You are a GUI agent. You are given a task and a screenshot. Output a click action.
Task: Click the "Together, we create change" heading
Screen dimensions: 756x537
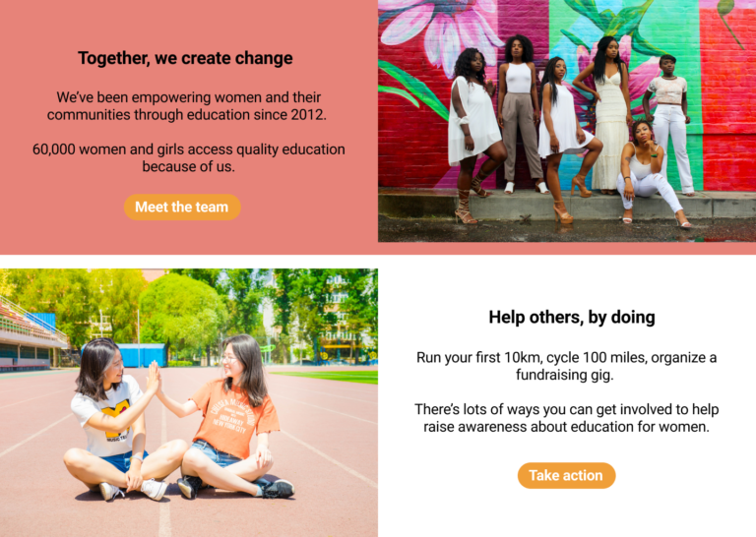(x=185, y=58)
